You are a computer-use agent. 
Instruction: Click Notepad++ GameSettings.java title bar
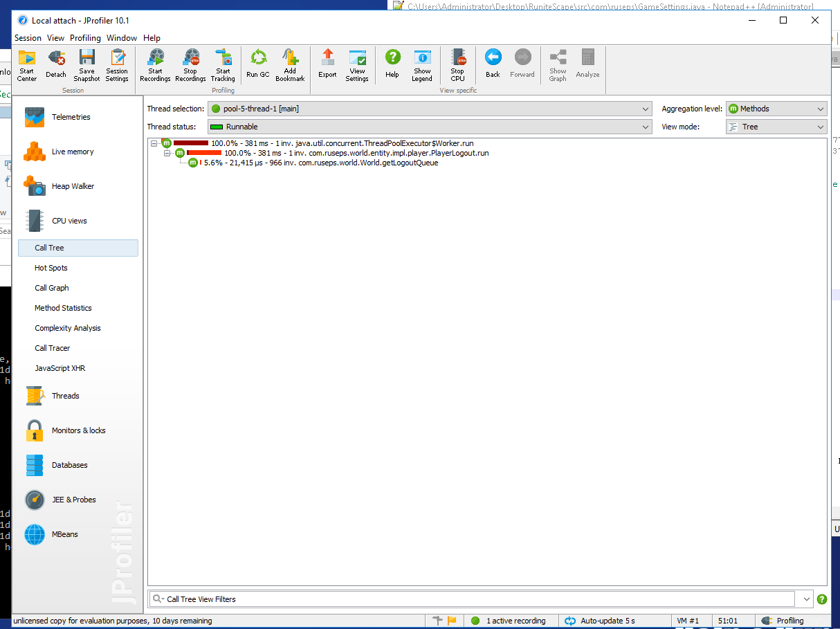(x=609, y=6)
